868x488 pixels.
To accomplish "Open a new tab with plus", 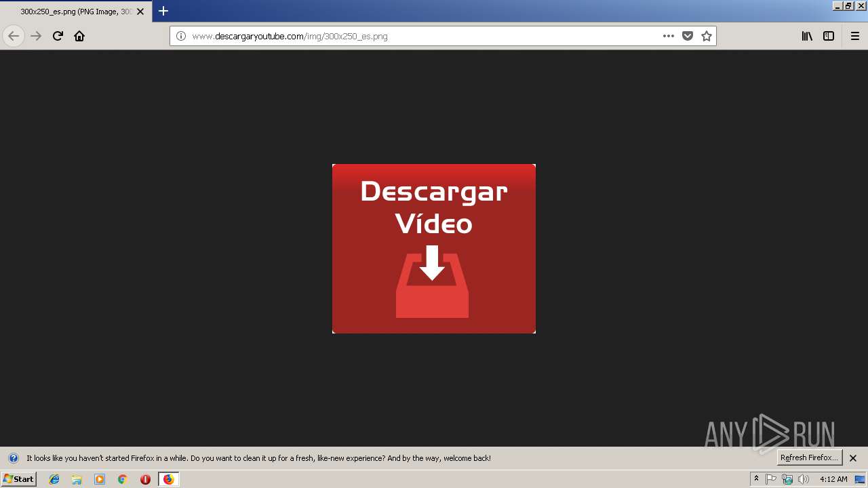I will tap(163, 11).
